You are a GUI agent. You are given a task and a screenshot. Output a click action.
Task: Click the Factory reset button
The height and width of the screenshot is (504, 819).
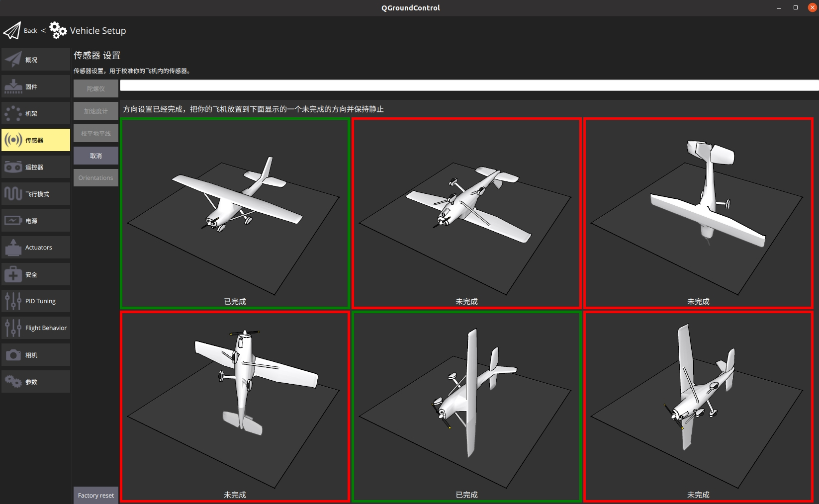96,495
